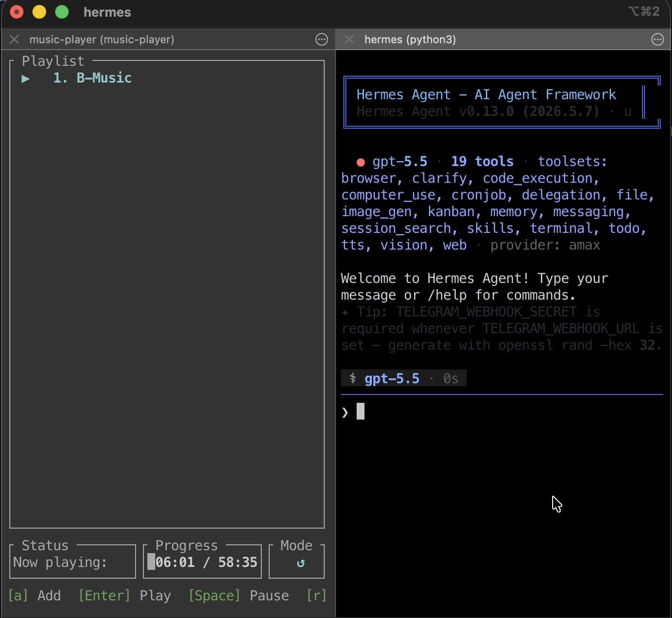672x618 pixels.
Task: Click the 58:35 total duration
Action: point(238,562)
